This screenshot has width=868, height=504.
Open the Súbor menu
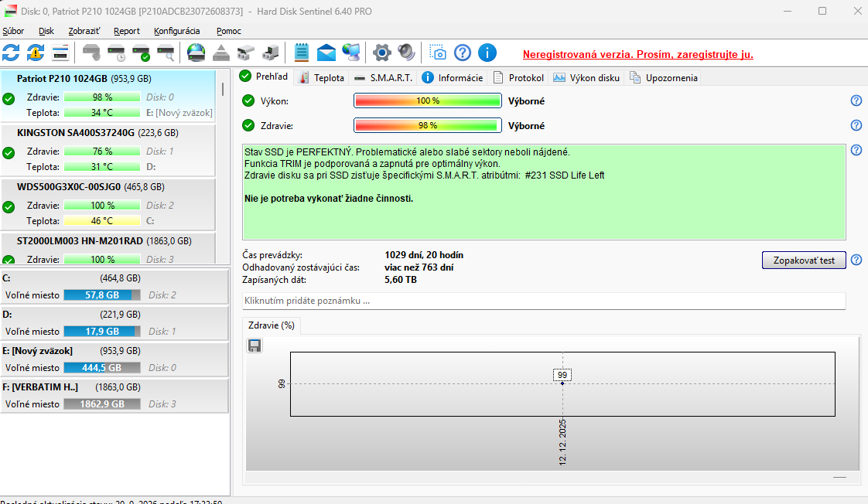pos(13,31)
